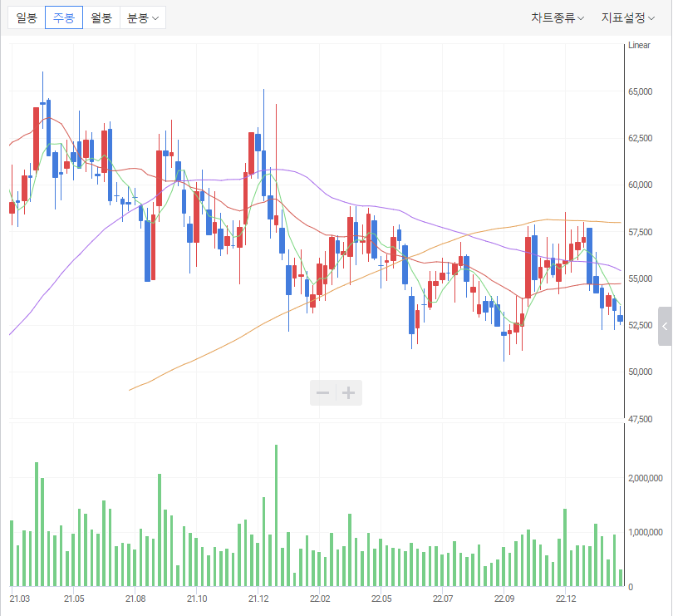Click the 21.05 date axis label

click(74, 599)
